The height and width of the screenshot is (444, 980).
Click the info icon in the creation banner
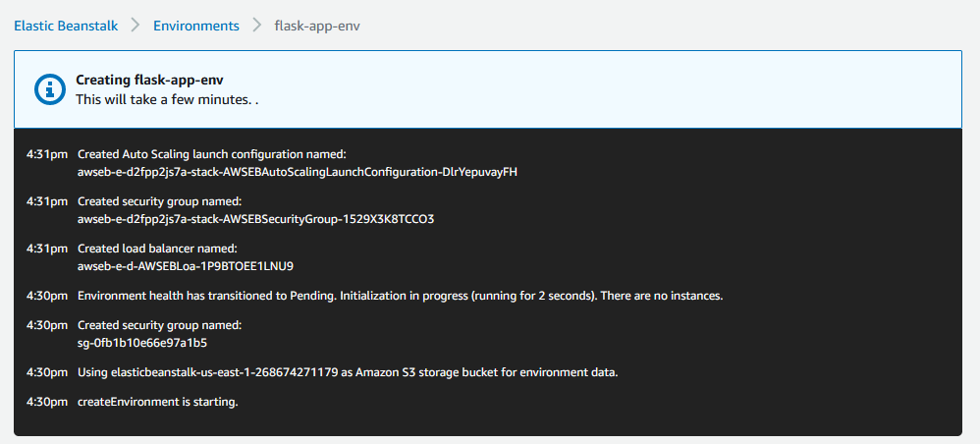pyautogui.click(x=49, y=89)
